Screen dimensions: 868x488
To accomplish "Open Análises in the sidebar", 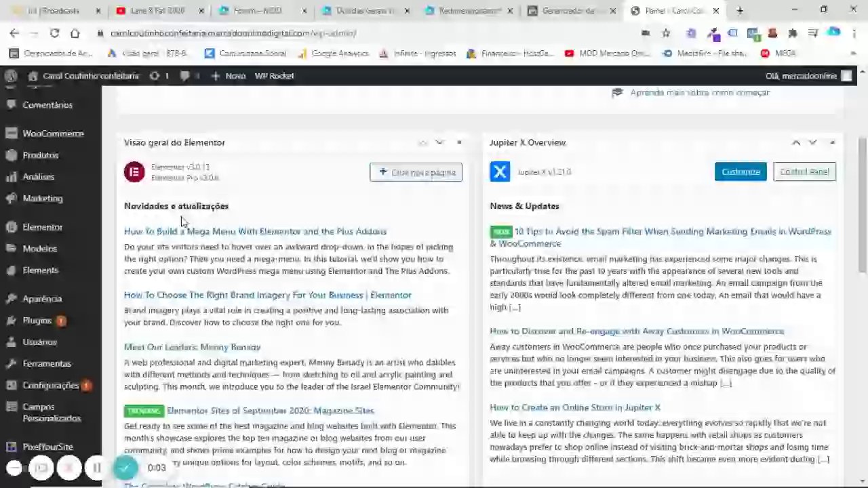I will 38,177.
